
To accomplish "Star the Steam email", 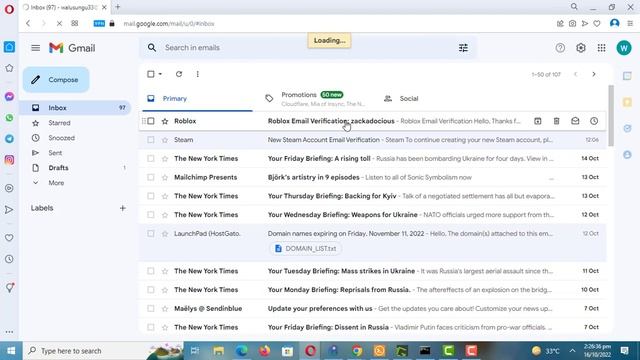I will click(165, 140).
